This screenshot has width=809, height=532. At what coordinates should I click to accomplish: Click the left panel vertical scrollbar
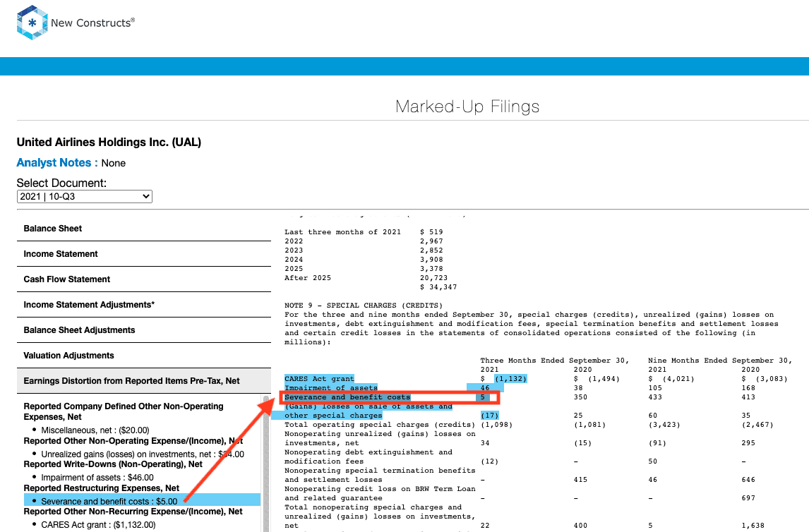(x=266, y=464)
